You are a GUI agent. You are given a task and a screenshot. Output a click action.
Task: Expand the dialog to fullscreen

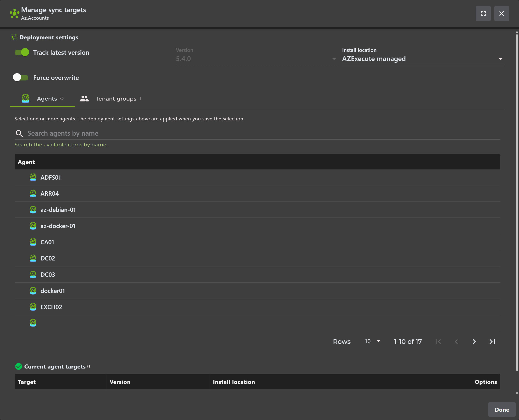click(483, 14)
